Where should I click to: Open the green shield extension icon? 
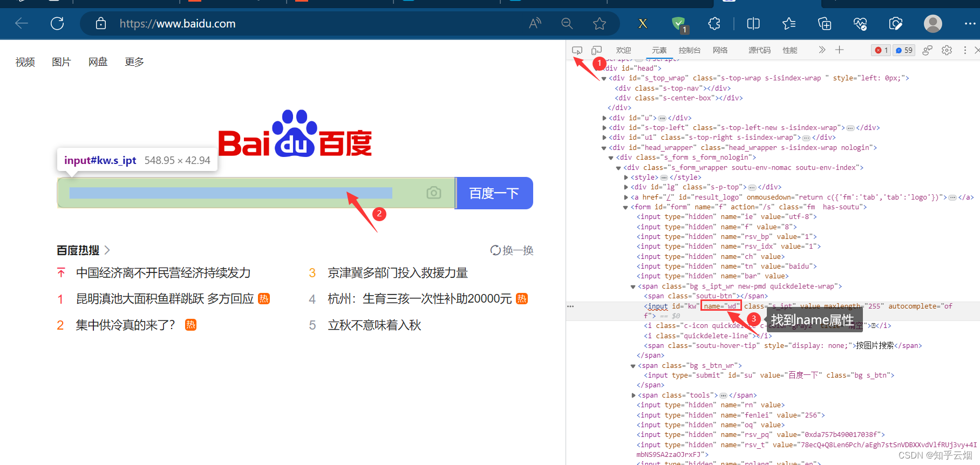coord(679,24)
